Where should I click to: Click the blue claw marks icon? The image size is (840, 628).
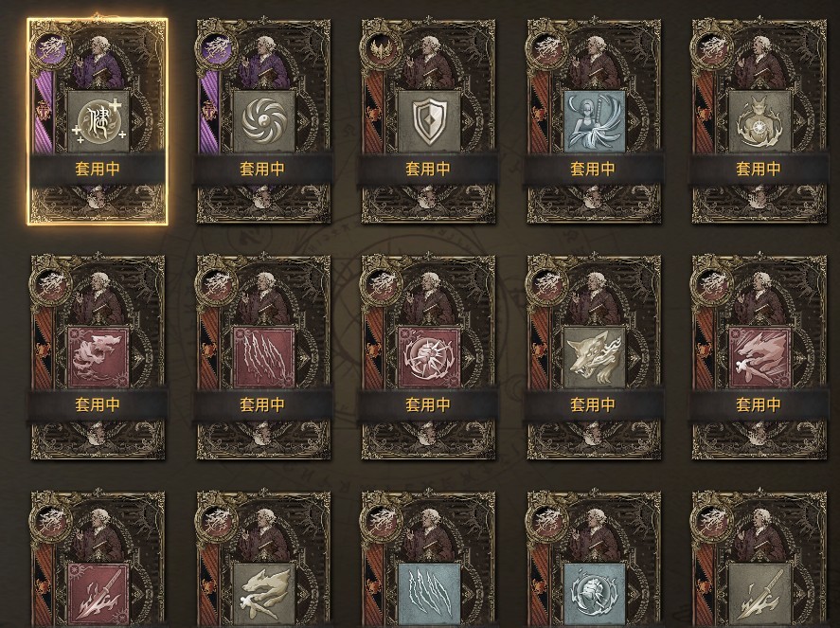(430, 594)
